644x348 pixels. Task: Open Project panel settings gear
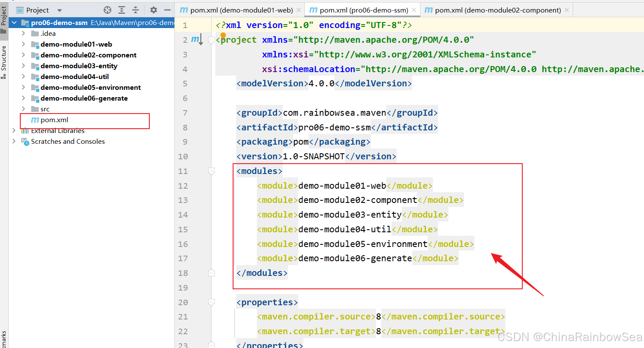153,10
